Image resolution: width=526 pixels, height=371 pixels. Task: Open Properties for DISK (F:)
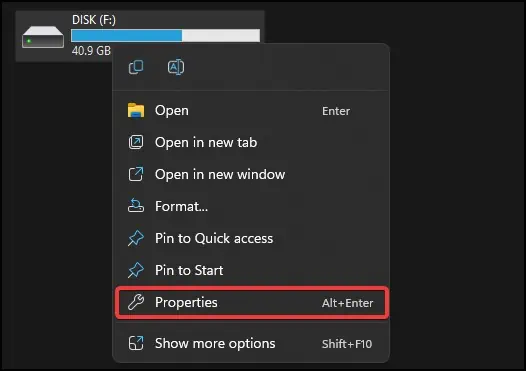click(251, 302)
